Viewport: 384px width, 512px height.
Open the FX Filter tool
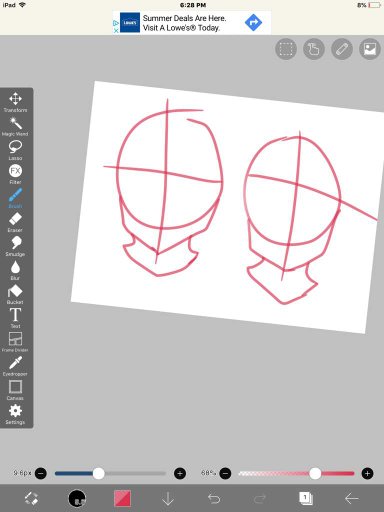click(x=15, y=174)
